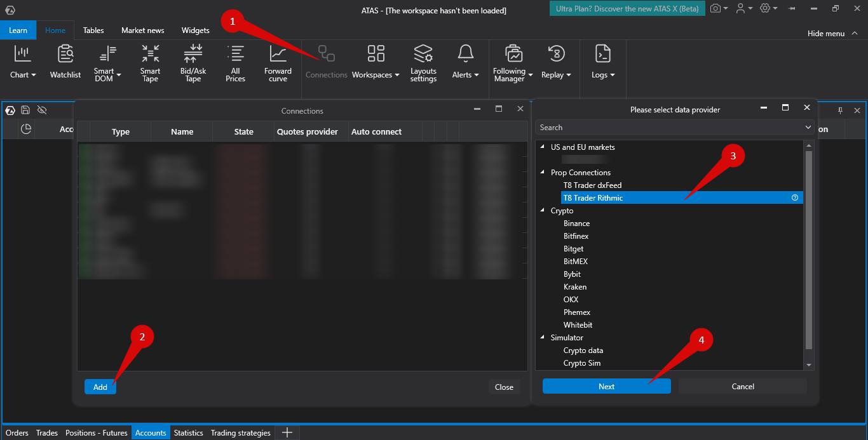Switch to the Tables ribbon tab

coord(93,30)
